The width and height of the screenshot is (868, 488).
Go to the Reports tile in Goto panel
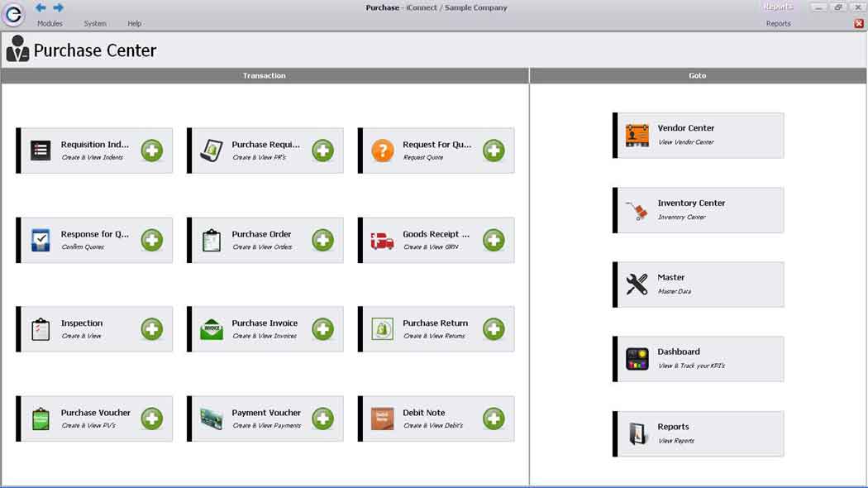(x=699, y=433)
